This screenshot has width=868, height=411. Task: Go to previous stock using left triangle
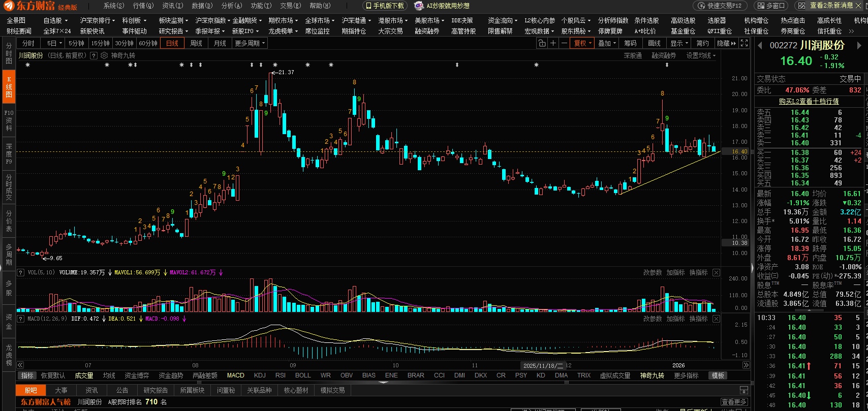[760, 45]
